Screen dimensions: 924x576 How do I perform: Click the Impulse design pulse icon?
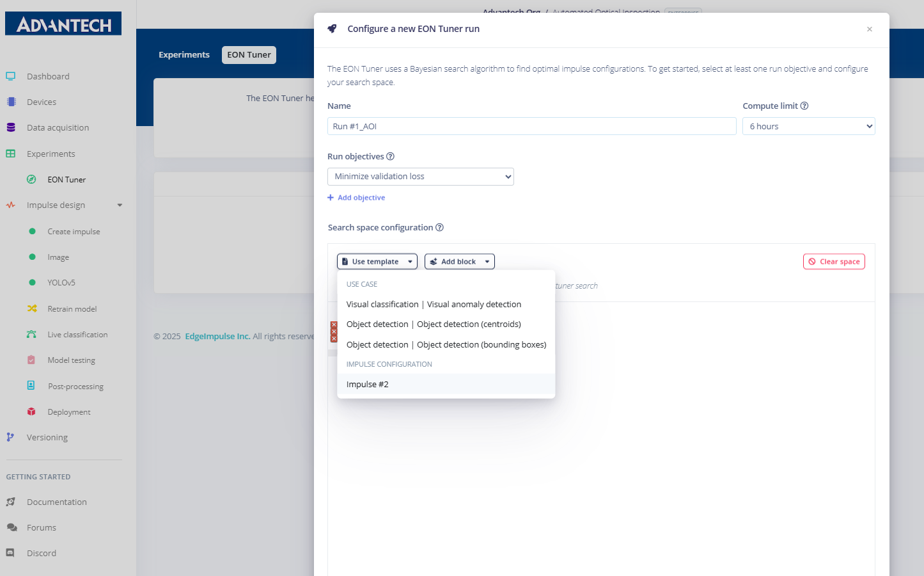[x=11, y=205]
